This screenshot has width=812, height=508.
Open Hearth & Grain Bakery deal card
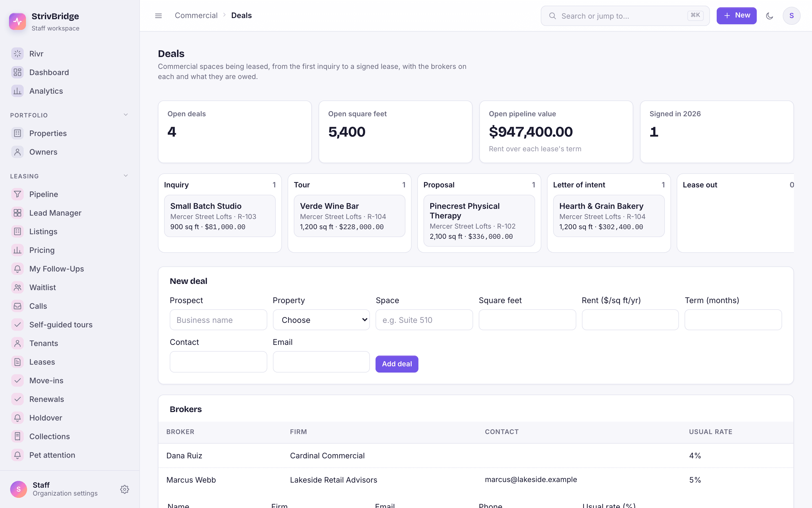click(x=609, y=216)
